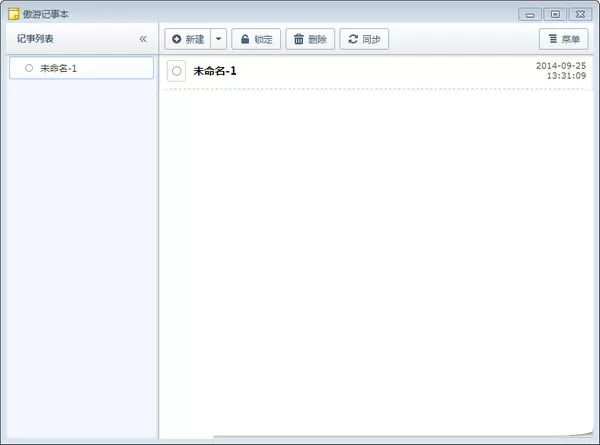Toggle the circle checkbox beside note title
The height and width of the screenshot is (445, 600).
[176, 71]
